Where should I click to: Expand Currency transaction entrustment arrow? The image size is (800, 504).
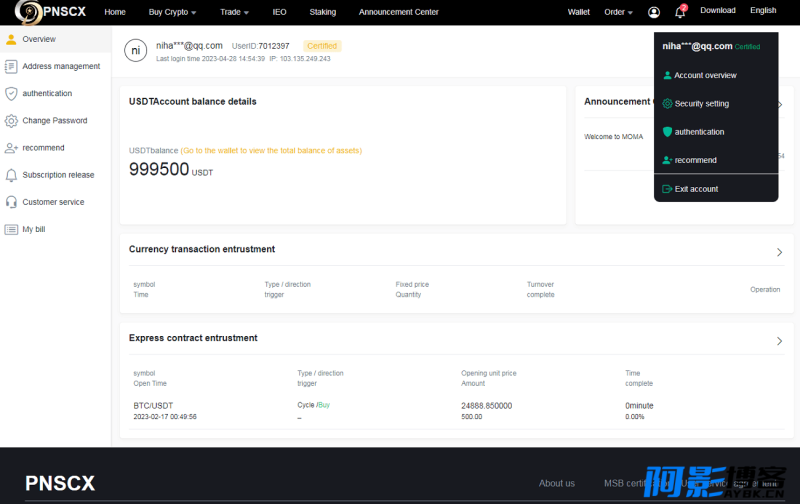tap(779, 252)
